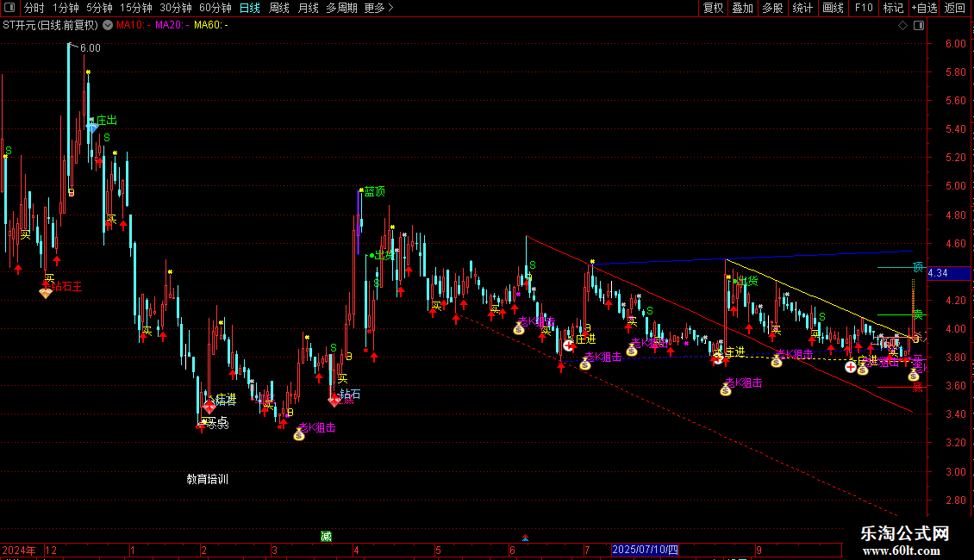Viewport: 974px width, 560px height.
Task: Switch to 1分钟 period
Action: coord(66,8)
